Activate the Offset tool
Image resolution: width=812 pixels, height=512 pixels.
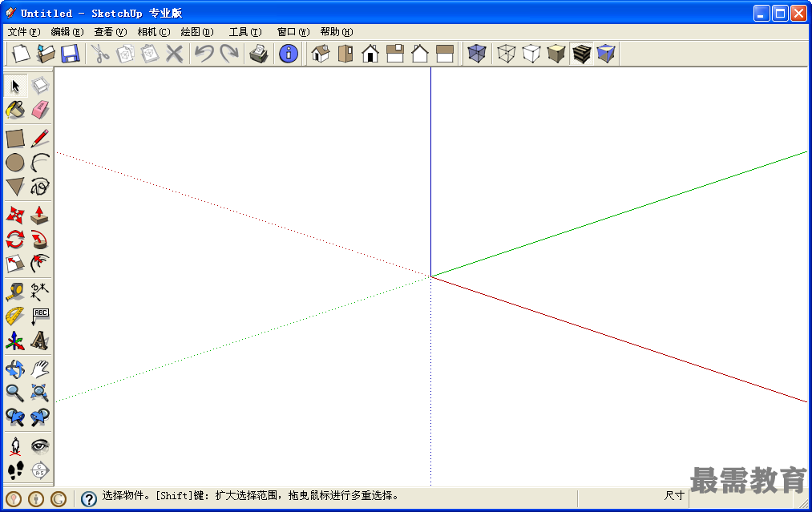coord(40,264)
